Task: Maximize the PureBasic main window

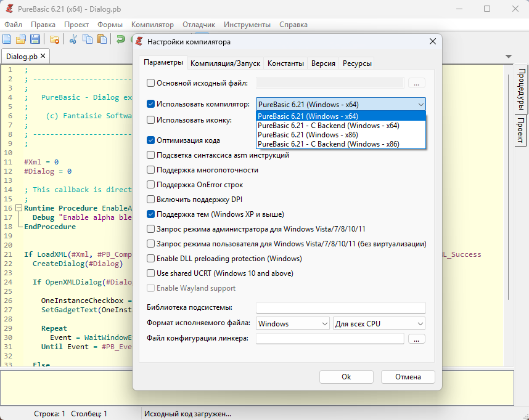Action: click(x=487, y=9)
